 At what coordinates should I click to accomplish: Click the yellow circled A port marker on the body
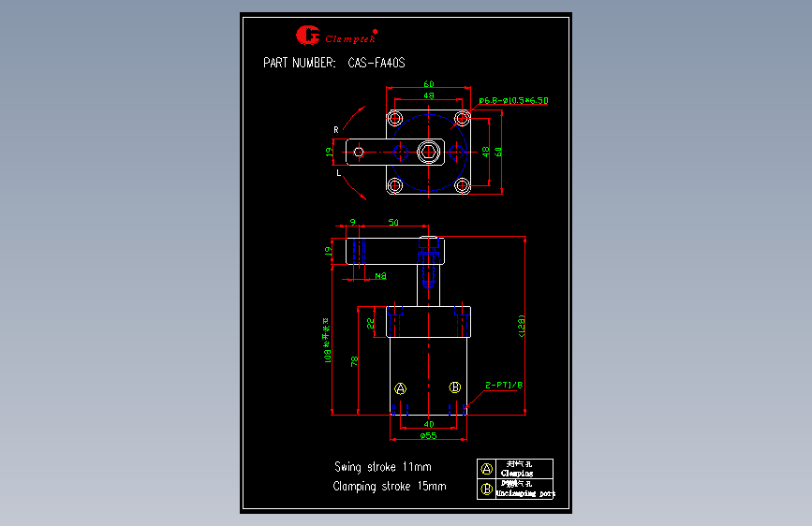[400, 388]
